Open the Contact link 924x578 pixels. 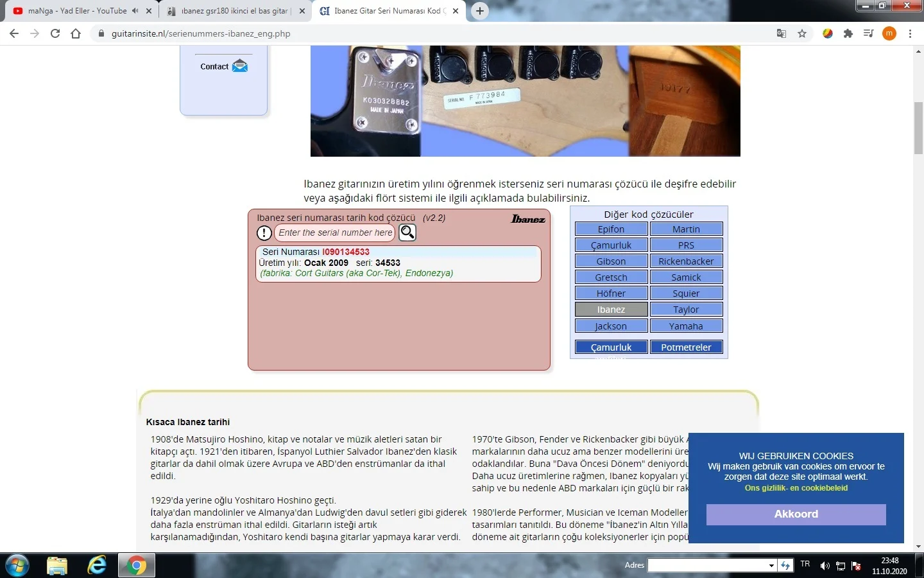(x=214, y=67)
